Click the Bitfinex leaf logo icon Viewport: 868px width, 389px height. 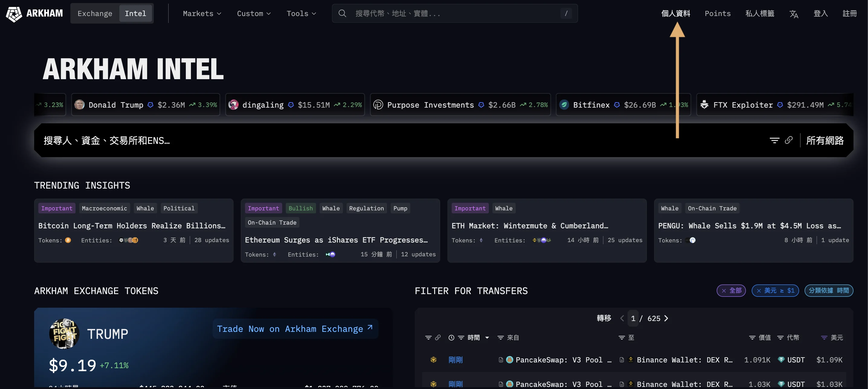(x=564, y=105)
